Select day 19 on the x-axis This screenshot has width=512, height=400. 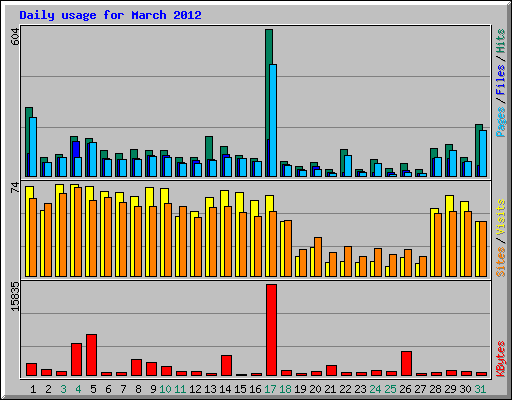pyautogui.click(x=300, y=389)
